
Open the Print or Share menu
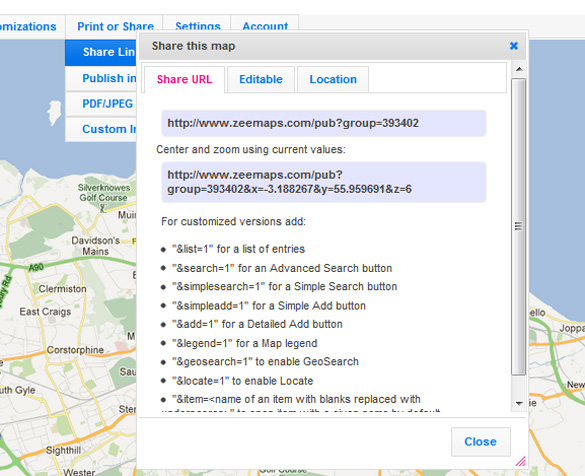(115, 26)
